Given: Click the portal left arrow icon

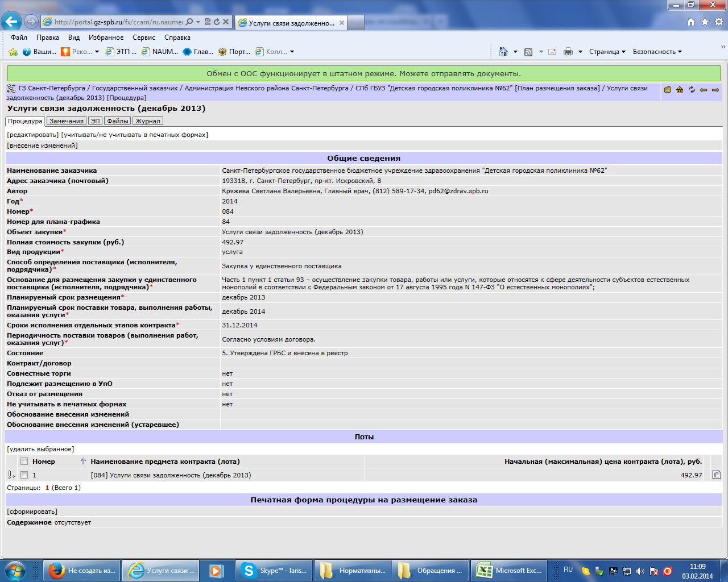Looking at the screenshot, I should point(704,90).
